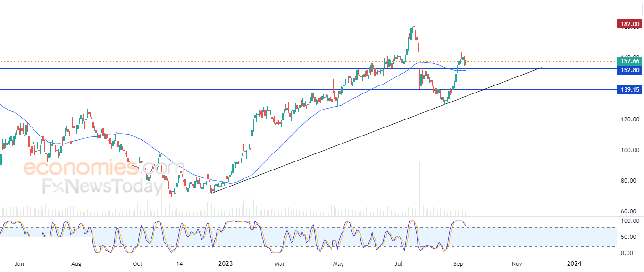Click the 50.00 stochastic scale value
Image resolution: width=644 pixels, height=272 pixels.
pos(632,237)
